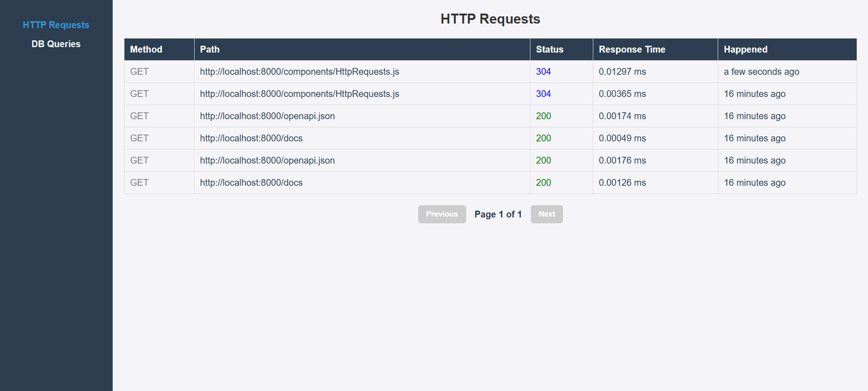Viewport: 868px width, 391px height.
Task: Click the "a few seconds ago" timestamp
Action: [761, 72]
